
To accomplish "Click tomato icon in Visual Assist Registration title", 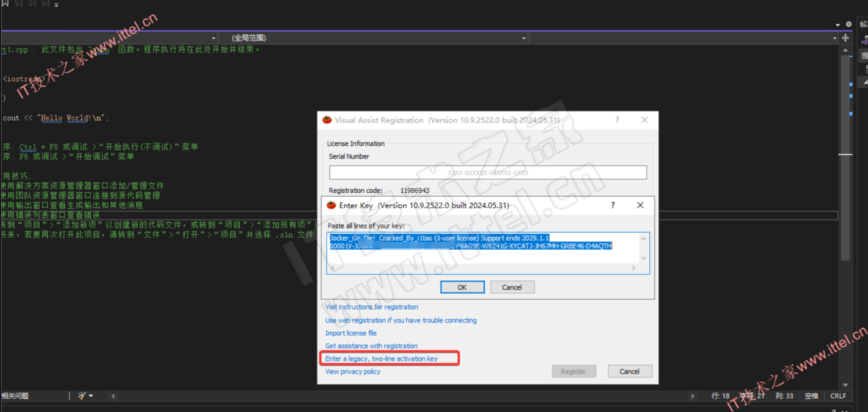I will (x=327, y=120).
